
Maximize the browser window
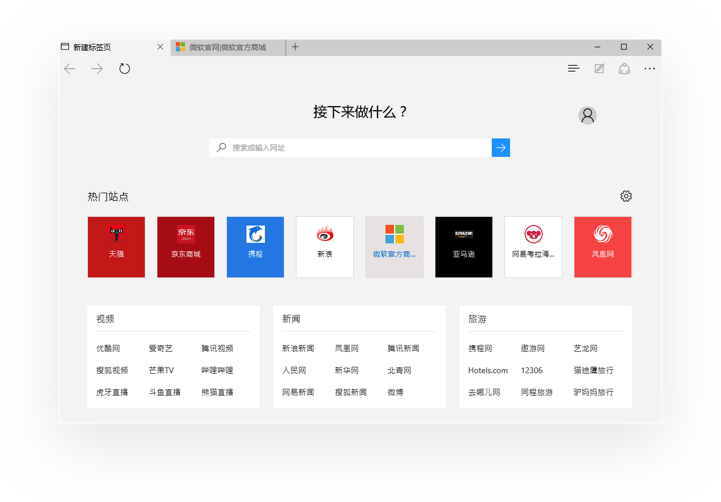[624, 47]
